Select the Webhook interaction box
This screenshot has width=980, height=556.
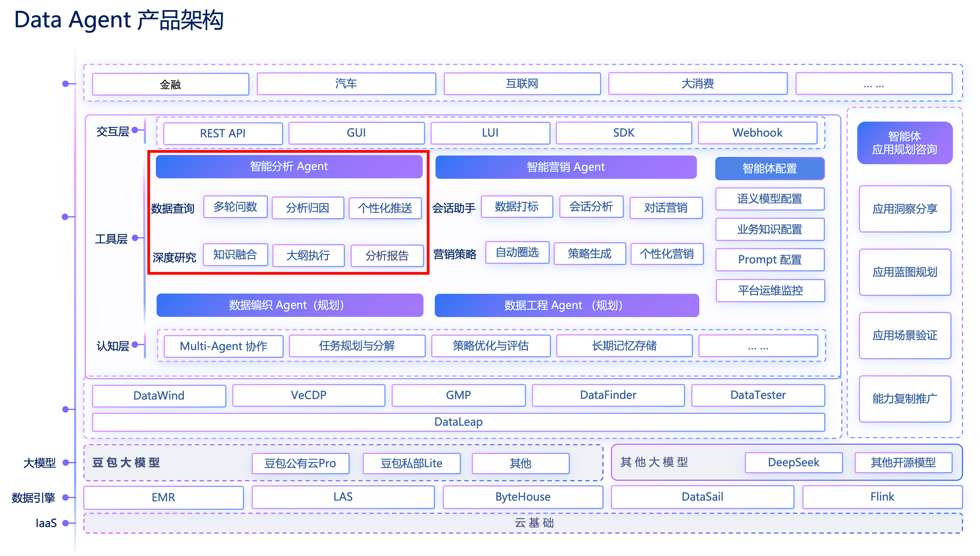(x=757, y=133)
